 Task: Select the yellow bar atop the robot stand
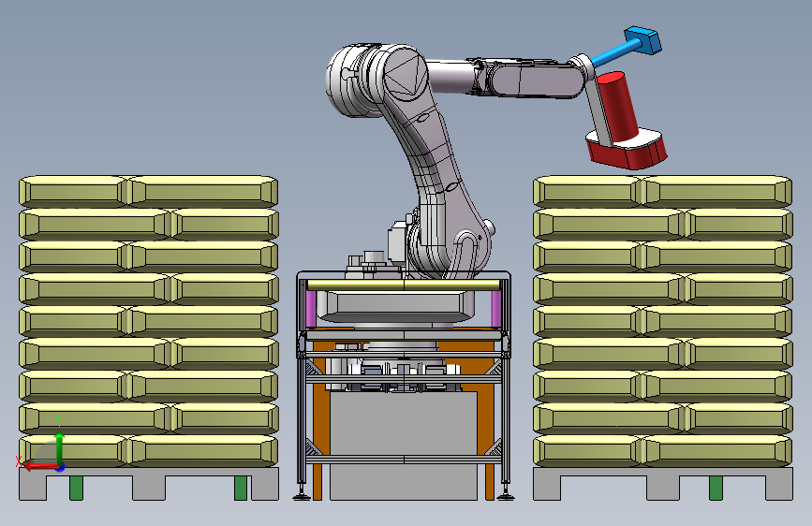pyautogui.click(x=404, y=285)
